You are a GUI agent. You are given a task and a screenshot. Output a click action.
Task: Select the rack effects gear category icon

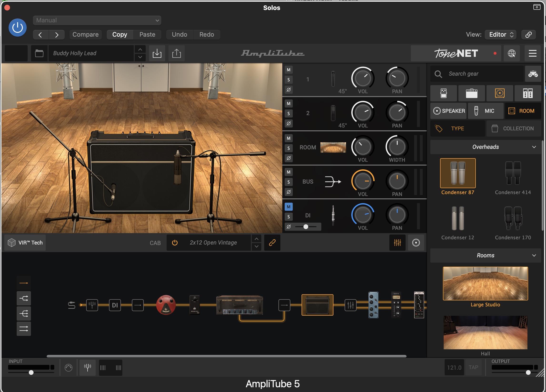(528, 93)
